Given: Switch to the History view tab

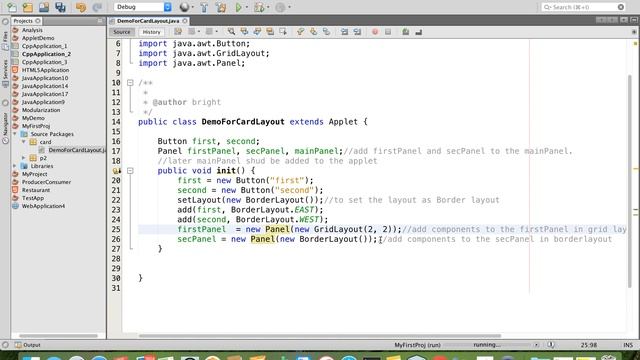Looking at the screenshot, I should pos(151,32).
